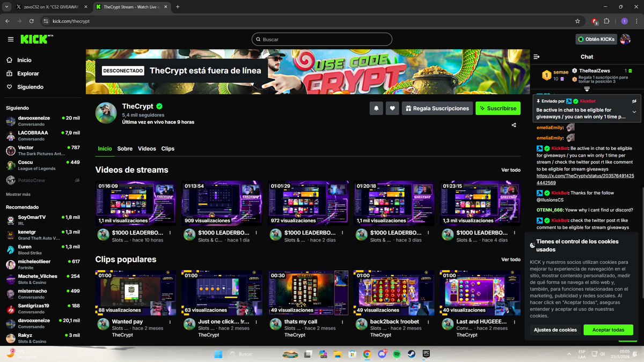644x362 pixels.
Task: Click Aceptar todas cookies button
Action: point(608,330)
